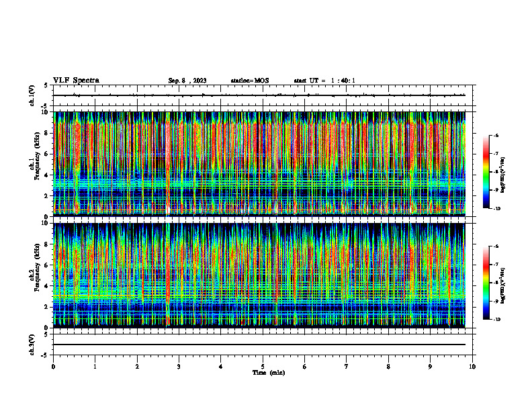532x411 pixels.
Task: Click the "-10" label on ch.2 colorbar
Action: pyautogui.click(x=496, y=320)
